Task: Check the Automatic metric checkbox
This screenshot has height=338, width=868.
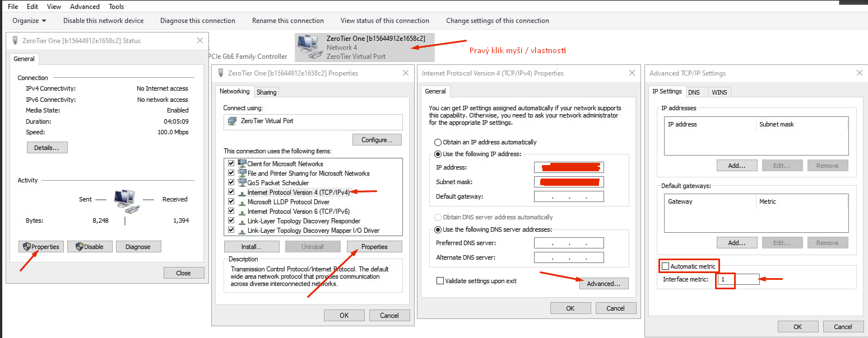Action: coord(666,266)
